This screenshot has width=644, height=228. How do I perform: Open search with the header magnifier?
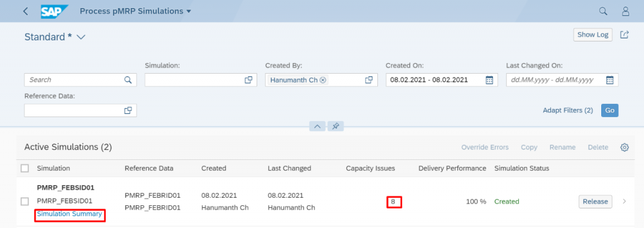pyautogui.click(x=603, y=11)
